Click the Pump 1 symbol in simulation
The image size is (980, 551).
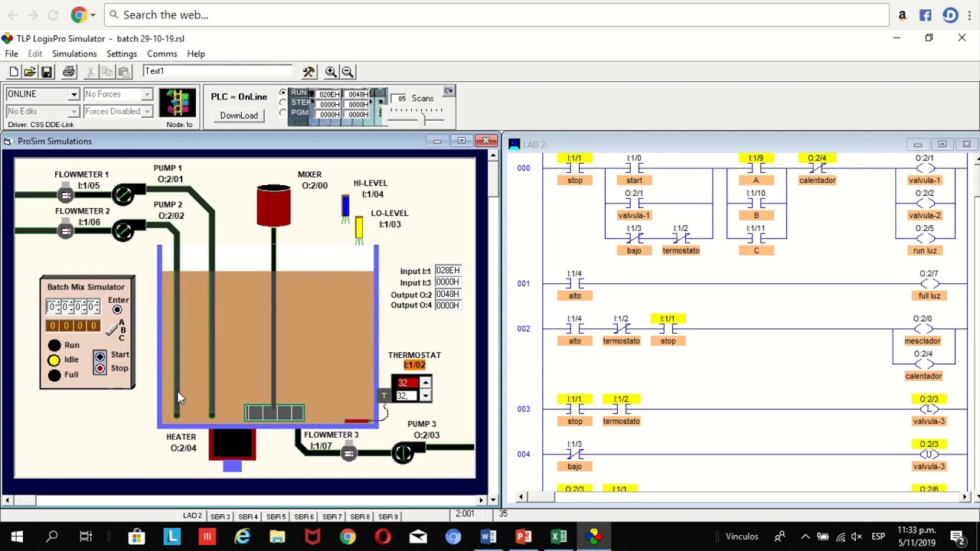[122, 194]
